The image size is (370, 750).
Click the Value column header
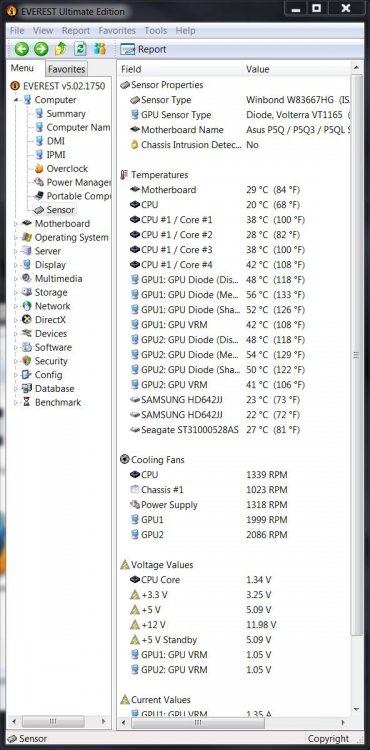click(296, 69)
